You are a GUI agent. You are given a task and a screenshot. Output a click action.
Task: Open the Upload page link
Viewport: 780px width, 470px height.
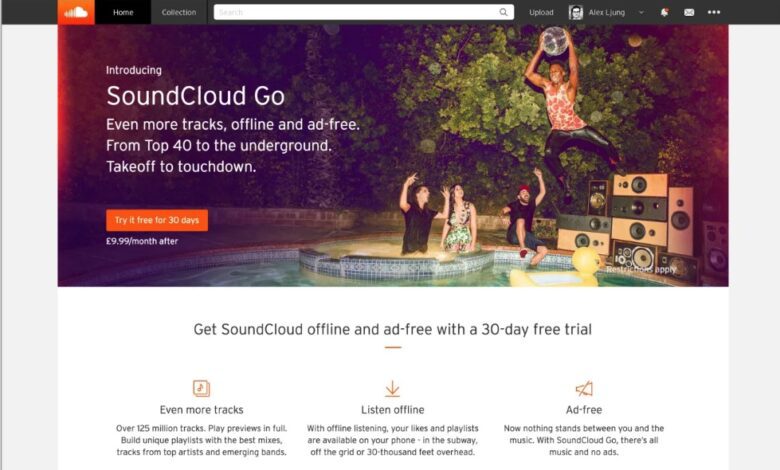pyautogui.click(x=541, y=12)
